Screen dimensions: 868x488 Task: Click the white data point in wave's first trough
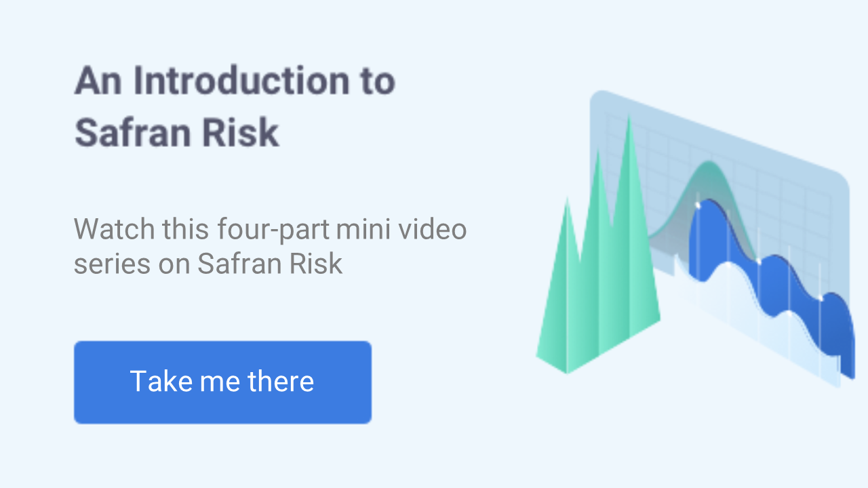(759, 261)
